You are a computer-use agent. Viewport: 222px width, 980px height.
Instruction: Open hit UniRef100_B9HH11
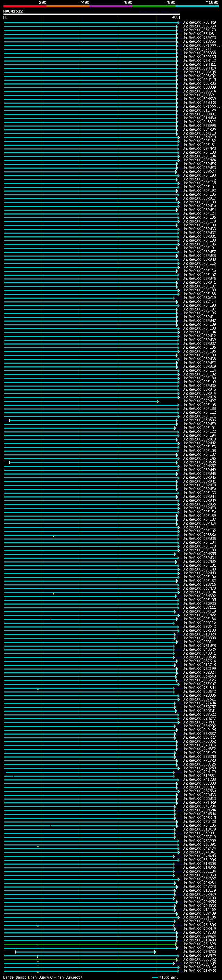tap(199, 64)
